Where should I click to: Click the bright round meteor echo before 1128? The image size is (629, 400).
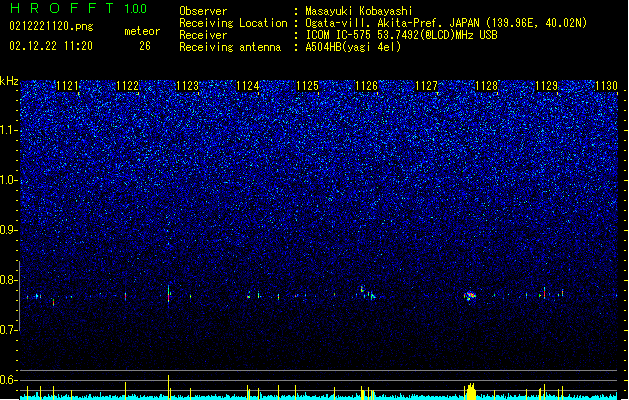(470, 296)
